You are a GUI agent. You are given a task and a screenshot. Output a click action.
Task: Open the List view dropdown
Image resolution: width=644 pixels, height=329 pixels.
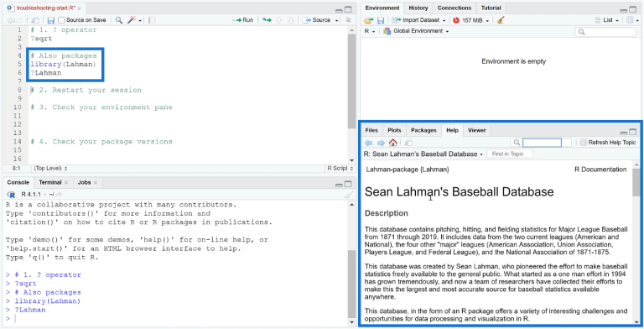(x=606, y=20)
